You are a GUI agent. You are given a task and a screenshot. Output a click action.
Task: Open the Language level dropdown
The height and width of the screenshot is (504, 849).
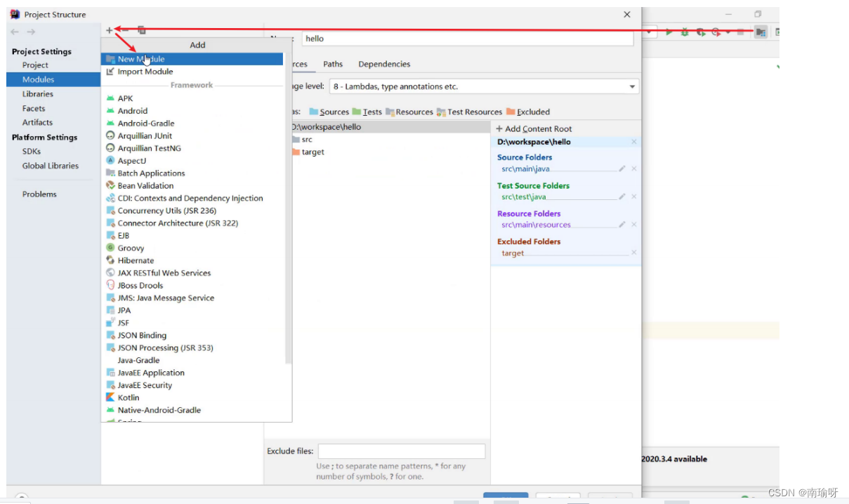click(483, 86)
